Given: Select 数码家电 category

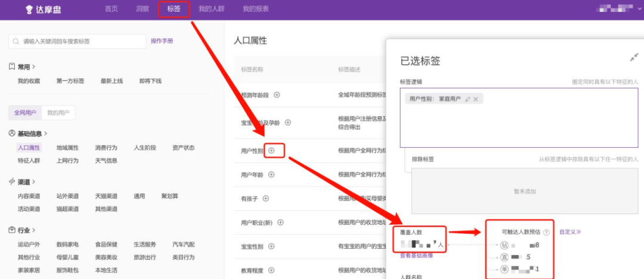Looking at the screenshot, I should click(x=67, y=245).
